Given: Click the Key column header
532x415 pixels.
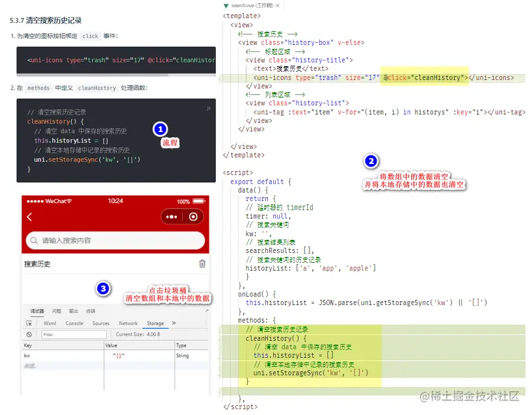Looking at the screenshot, I should point(63,345).
